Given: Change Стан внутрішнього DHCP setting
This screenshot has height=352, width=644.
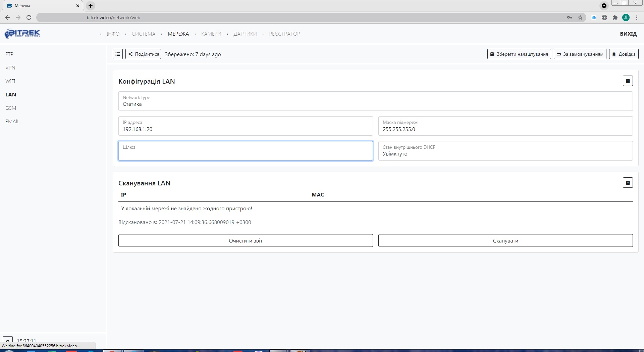Looking at the screenshot, I should point(505,151).
